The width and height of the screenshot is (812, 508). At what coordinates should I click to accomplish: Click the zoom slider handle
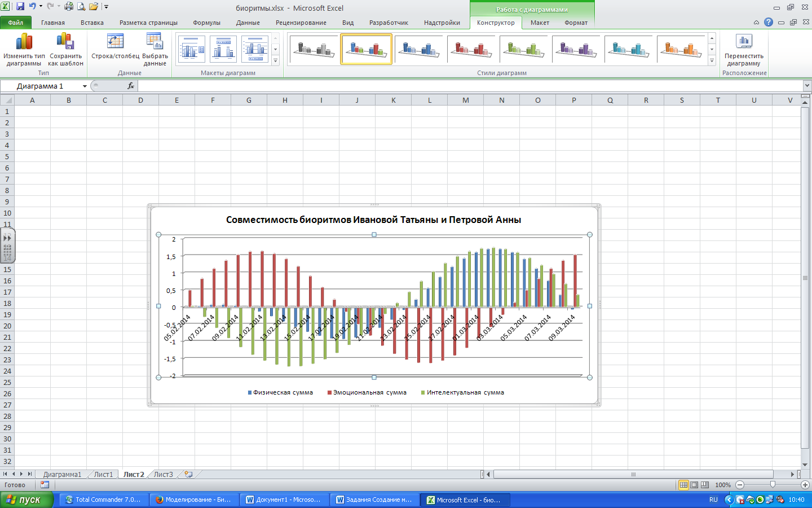tap(773, 485)
